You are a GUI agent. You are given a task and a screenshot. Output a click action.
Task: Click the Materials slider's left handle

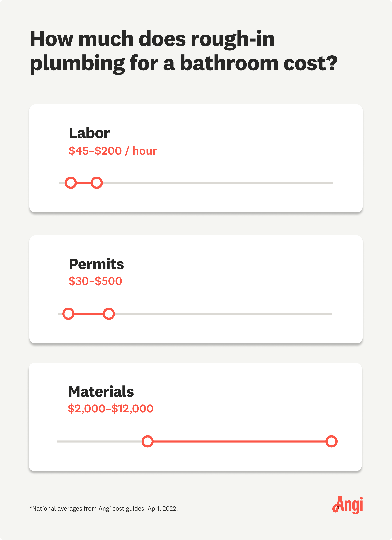(x=147, y=441)
